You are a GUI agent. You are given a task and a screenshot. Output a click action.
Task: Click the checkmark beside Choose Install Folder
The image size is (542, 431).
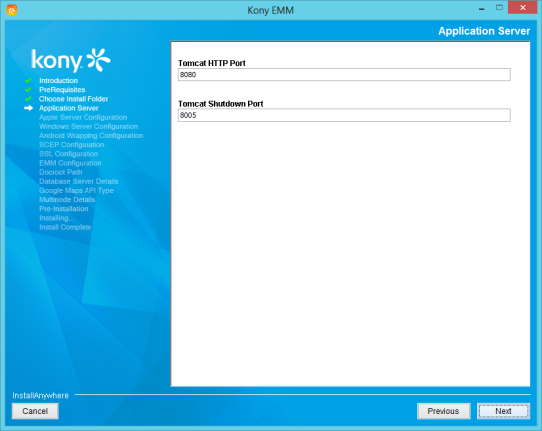point(28,99)
